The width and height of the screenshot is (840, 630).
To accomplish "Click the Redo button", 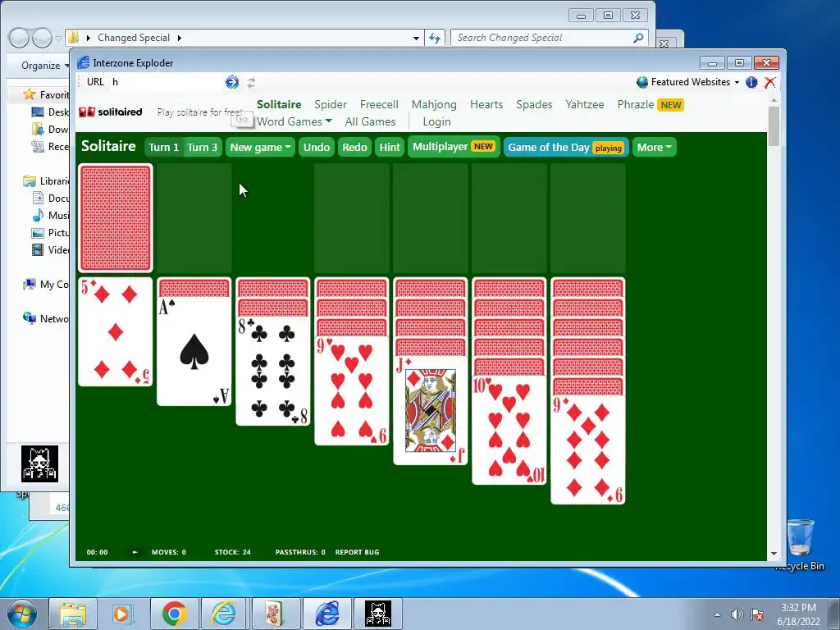I will pos(354,148).
